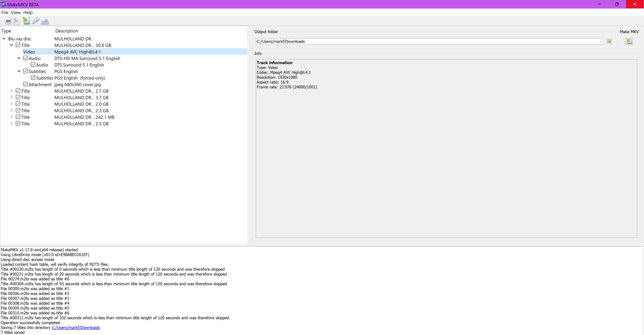Click the MakeMKV app icon in title bar
Viewport: 644px width, 335px height.
pyautogui.click(x=3, y=4)
